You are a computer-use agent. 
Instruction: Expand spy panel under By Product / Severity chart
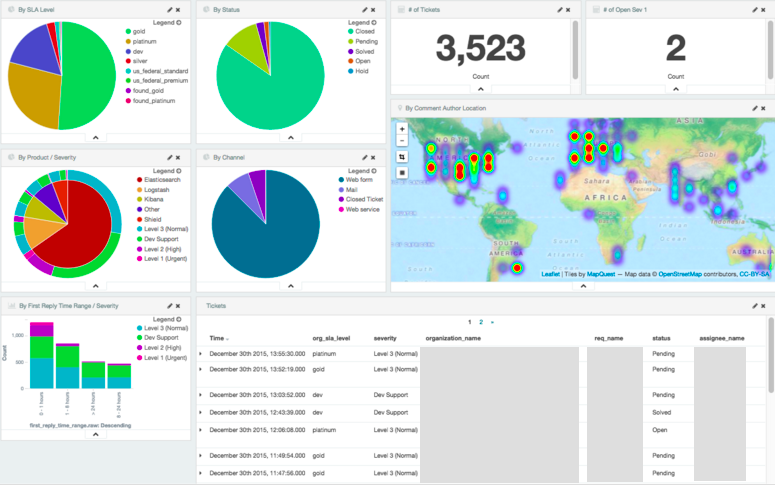(x=96, y=286)
